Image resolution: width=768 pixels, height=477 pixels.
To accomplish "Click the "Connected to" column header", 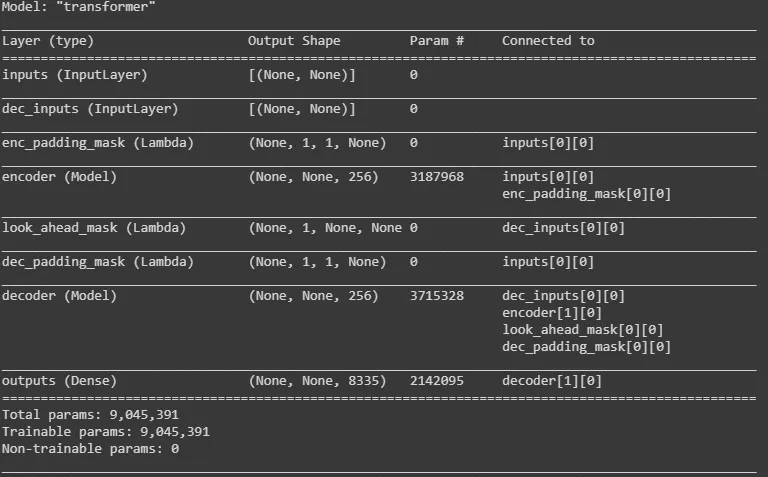I will pyautogui.click(x=548, y=41).
